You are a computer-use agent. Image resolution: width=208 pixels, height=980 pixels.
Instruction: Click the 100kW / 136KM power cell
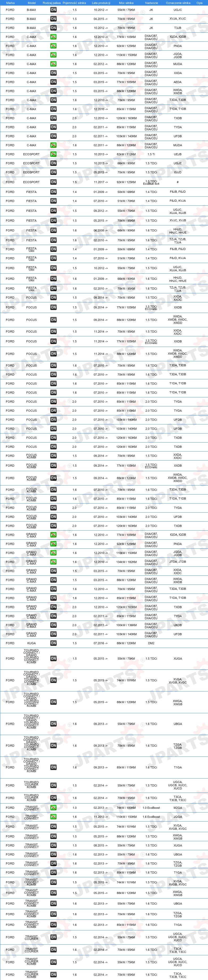(x=126, y=625)
